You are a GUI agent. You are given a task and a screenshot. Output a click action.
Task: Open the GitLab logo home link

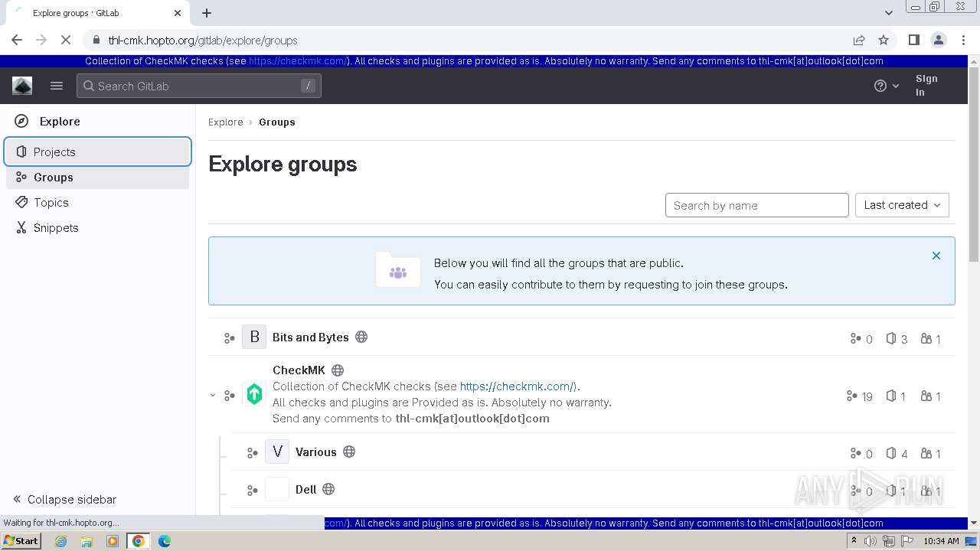(x=22, y=86)
